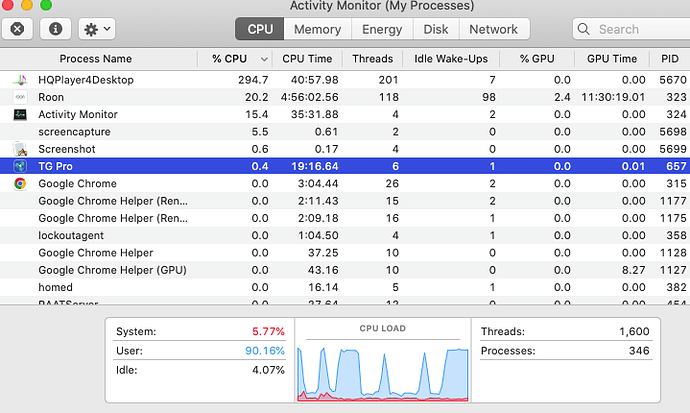690x413 pixels.
Task: Click PID 5698 for screencapture
Action: [673, 132]
